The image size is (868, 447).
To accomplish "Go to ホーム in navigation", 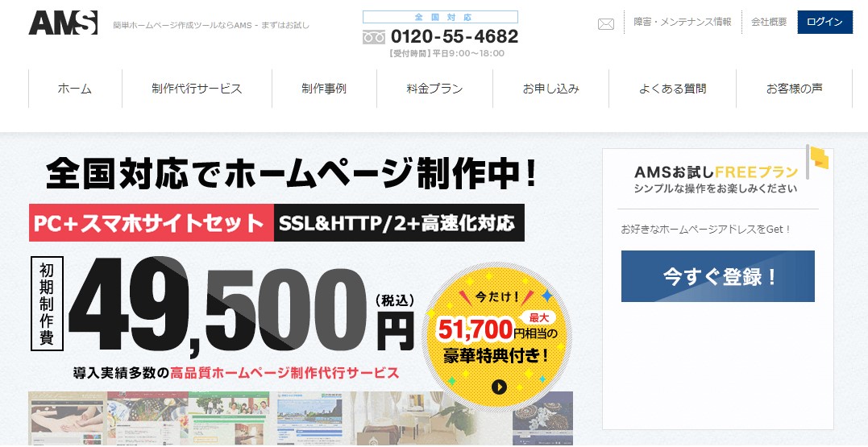I will (x=75, y=89).
